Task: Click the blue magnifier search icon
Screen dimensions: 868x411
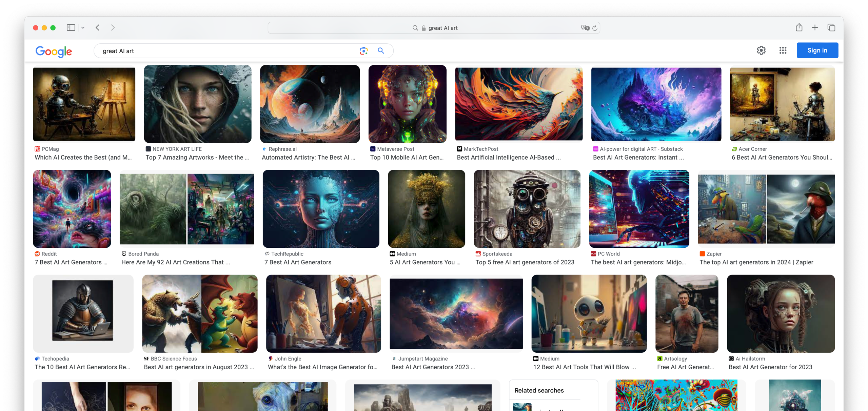Action: point(381,51)
